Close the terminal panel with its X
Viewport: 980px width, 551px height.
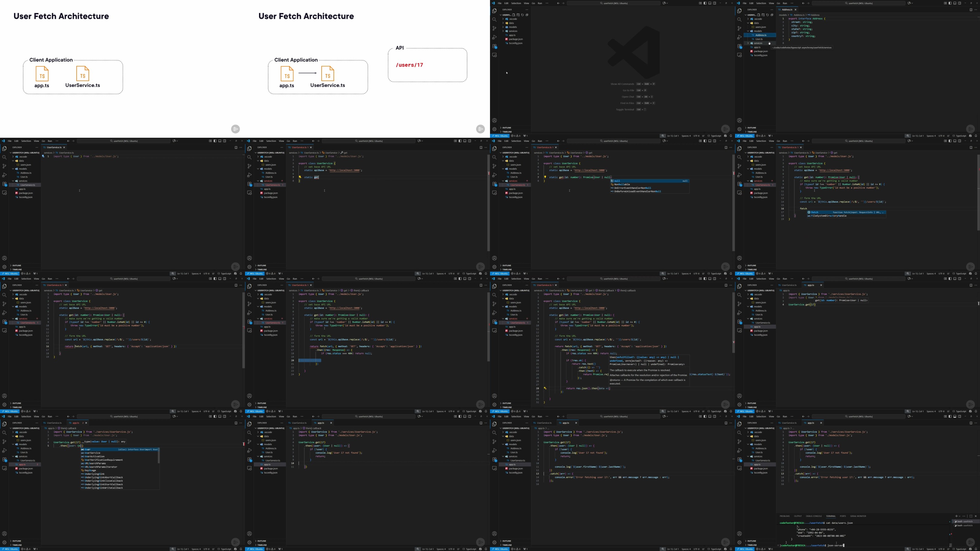coord(975,516)
